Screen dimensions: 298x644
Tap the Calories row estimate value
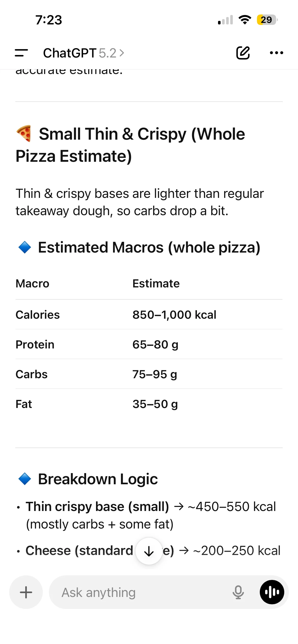pos(174,315)
